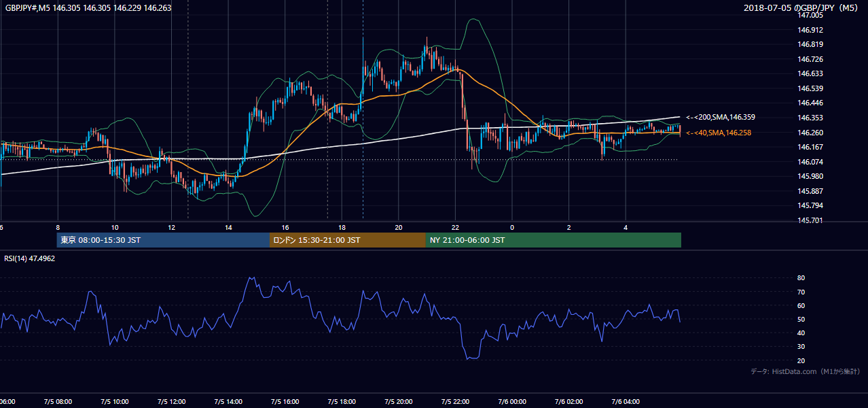Image resolution: width=868 pixels, height=408 pixels.
Task: Click RSI scale value 40
Action: pyautogui.click(x=801, y=333)
